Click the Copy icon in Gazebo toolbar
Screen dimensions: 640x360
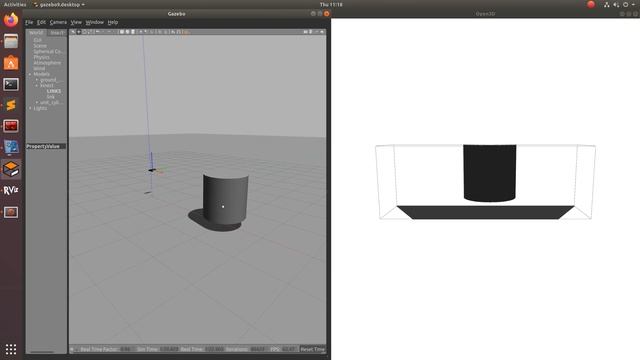160,32
